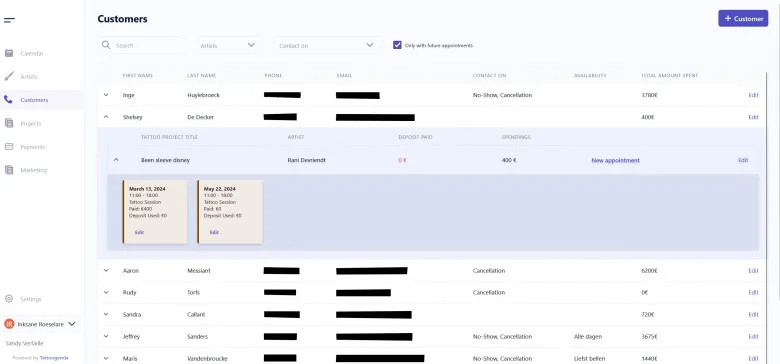This screenshot has height=364, width=780.
Task: Edit customer Inge Huylebroeck
Action: 753,95
